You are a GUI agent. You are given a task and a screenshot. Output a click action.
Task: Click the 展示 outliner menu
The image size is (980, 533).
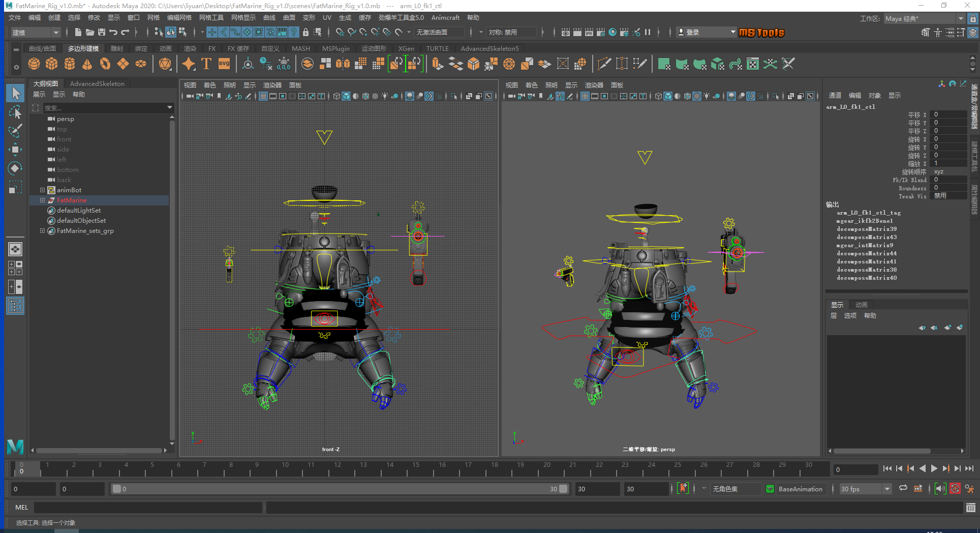39,95
